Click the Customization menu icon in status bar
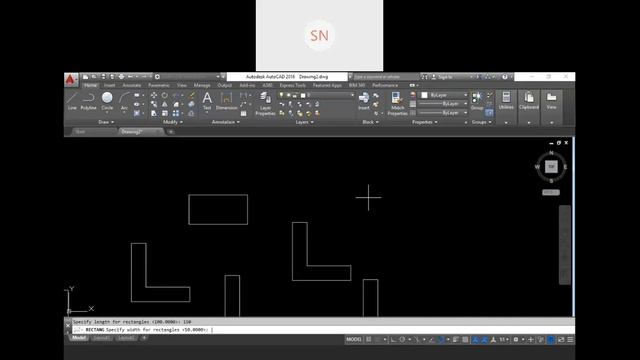The height and width of the screenshot is (360, 640). coord(570,340)
